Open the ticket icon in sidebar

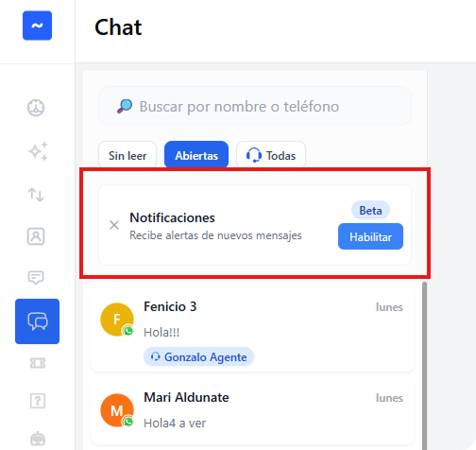[38, 363]
